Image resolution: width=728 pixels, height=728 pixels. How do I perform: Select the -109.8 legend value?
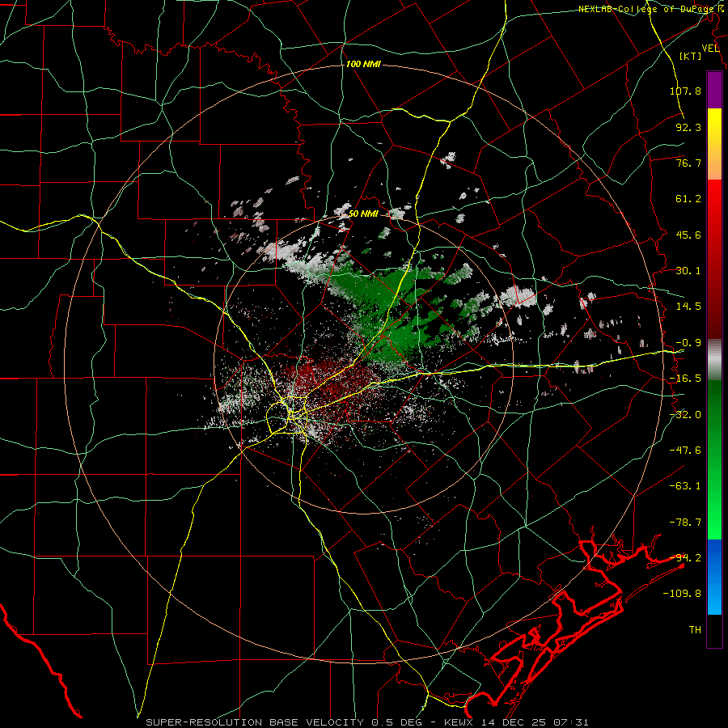682,594
